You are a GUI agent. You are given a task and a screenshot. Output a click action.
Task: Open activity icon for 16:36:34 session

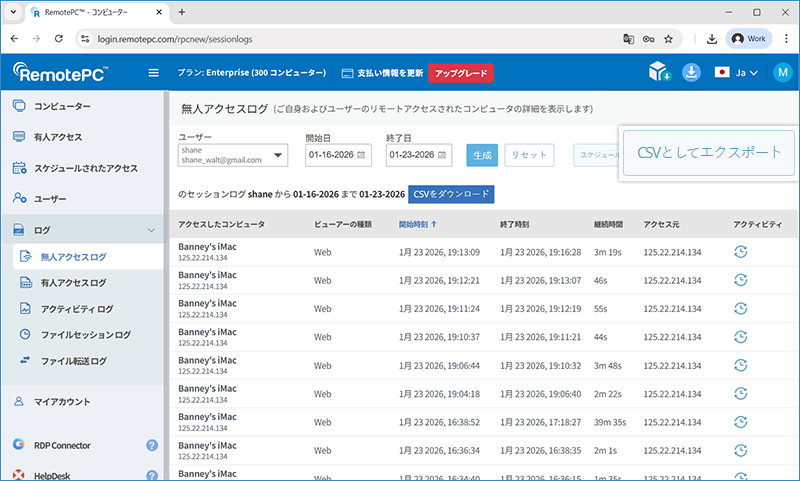pos(740,450)
